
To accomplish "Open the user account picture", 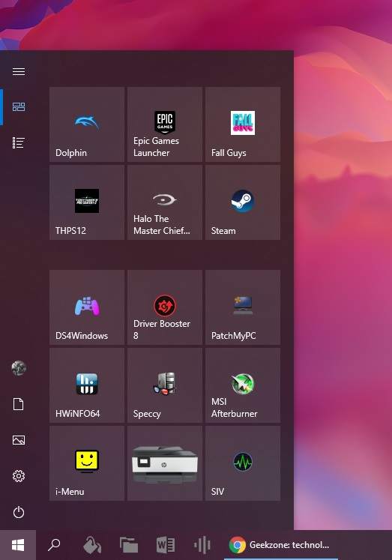I will (x=19, y=368).
